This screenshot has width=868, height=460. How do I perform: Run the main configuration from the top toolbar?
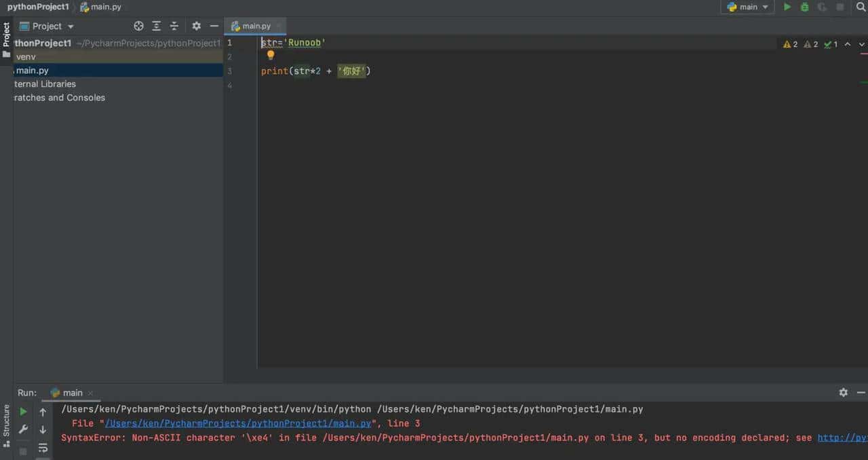(787, 7)
